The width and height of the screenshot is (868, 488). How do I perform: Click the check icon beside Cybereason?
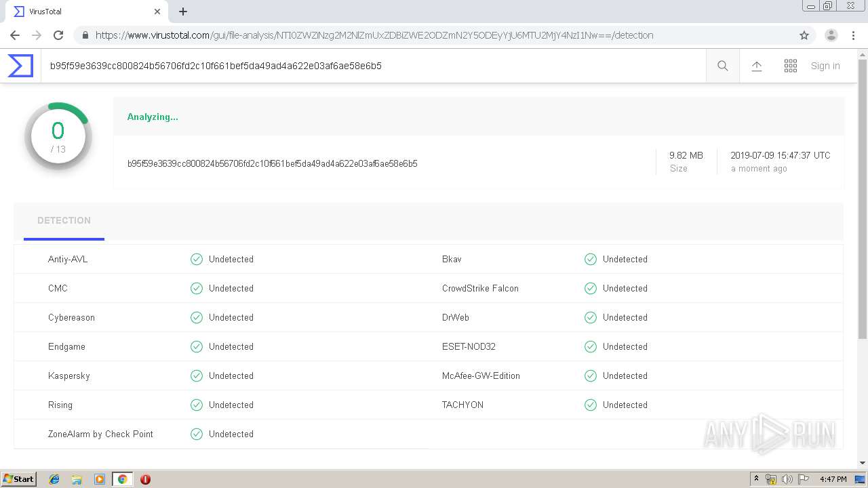197,317
